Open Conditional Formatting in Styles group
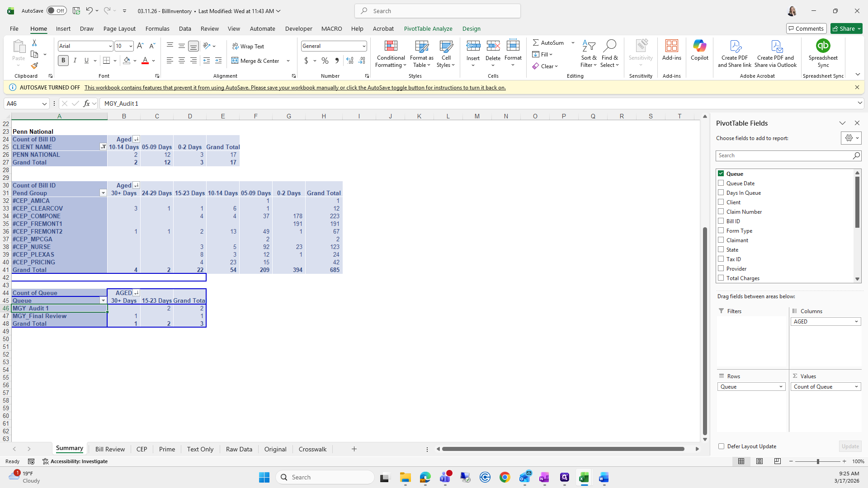868x488 pixels. (x=391, y=54)
